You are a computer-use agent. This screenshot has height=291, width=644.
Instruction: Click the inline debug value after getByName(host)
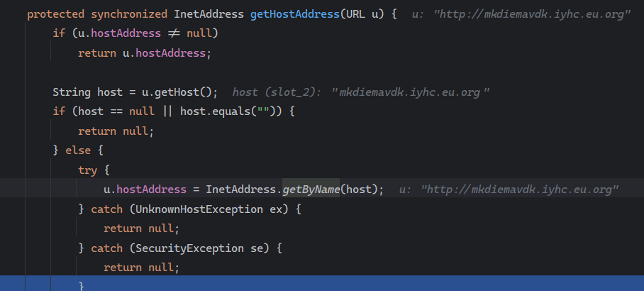pos(509,190)
